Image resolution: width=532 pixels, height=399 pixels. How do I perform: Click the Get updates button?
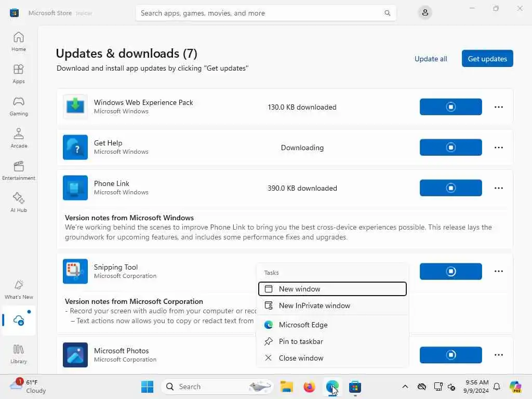point(487,58)
